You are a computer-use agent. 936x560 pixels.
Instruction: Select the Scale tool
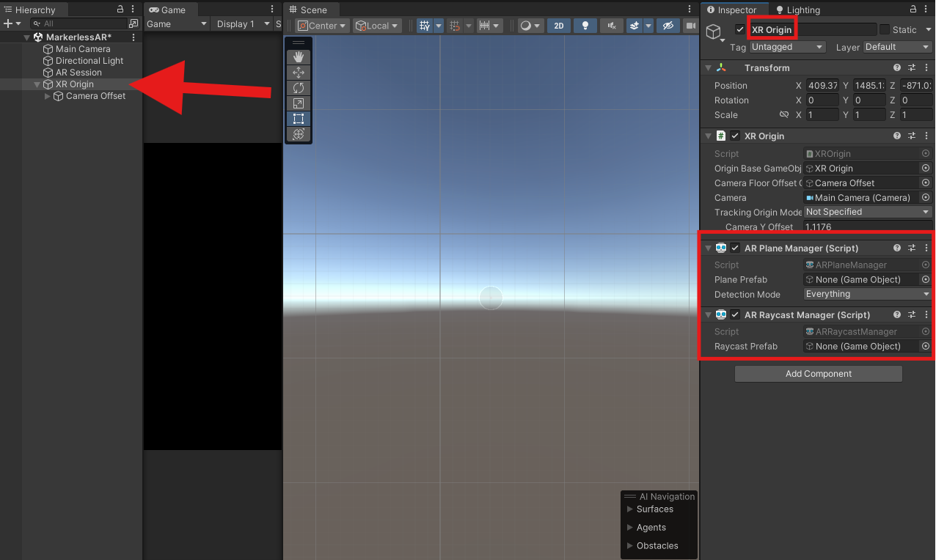coord(299,103)
